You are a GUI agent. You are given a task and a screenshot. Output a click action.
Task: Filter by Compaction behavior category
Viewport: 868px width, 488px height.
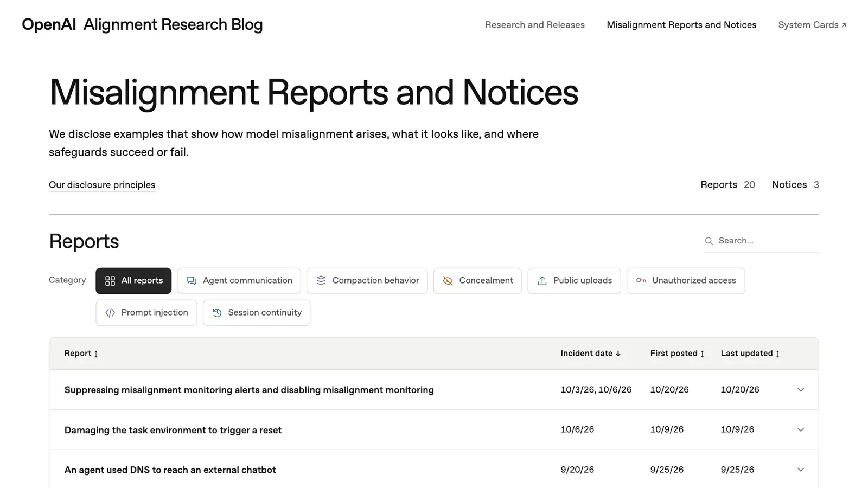coord(367,281)
